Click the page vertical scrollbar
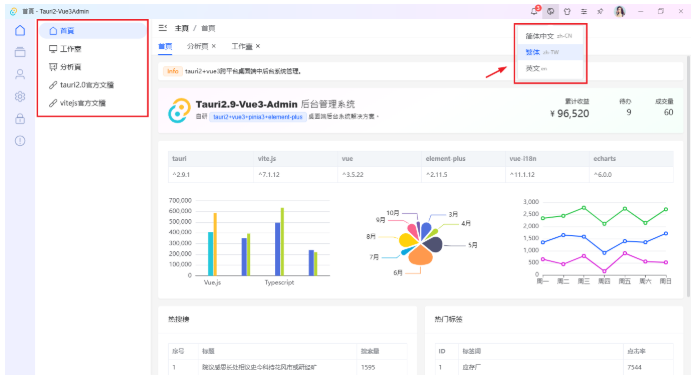 688,176
